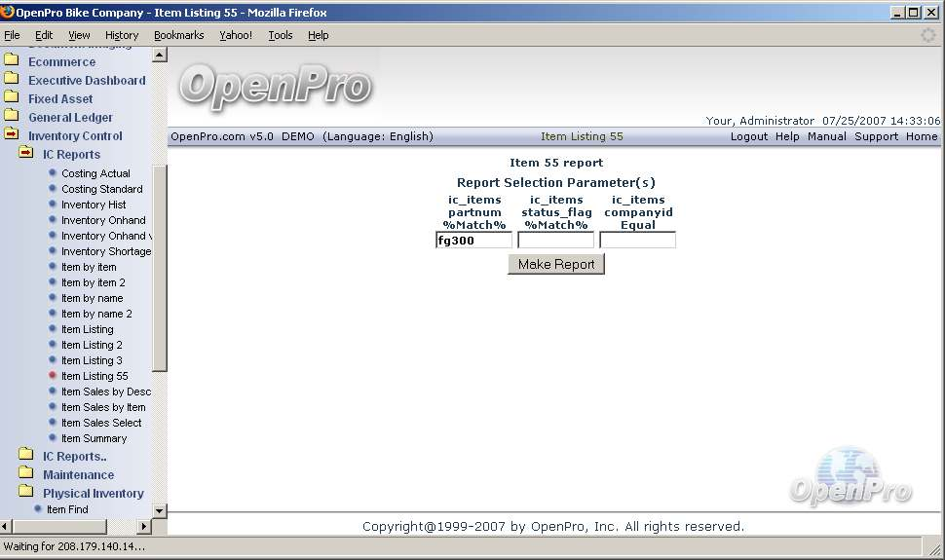This screenshot has width=945, height=560.
Task: Click the red bullet beside Item Listing 55
Action: pyautogui.click(x=53, y=376)
